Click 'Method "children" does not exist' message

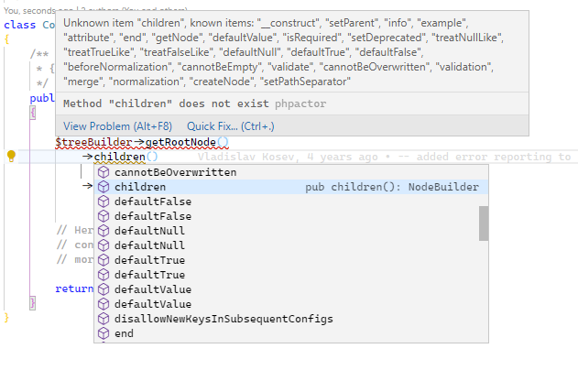(x=166, y=103)
